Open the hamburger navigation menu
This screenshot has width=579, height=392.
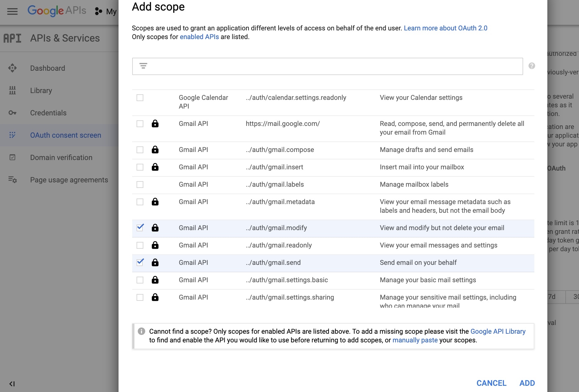[x=12, y=11]
